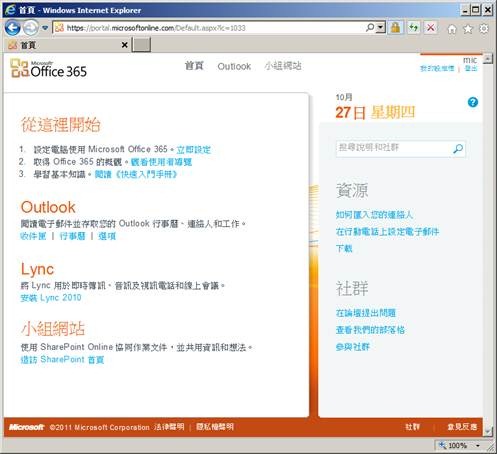The height and width of the screenshot is (454, 497).
Task: Click the 從這裡開始 heading
Action: [61, 125]
